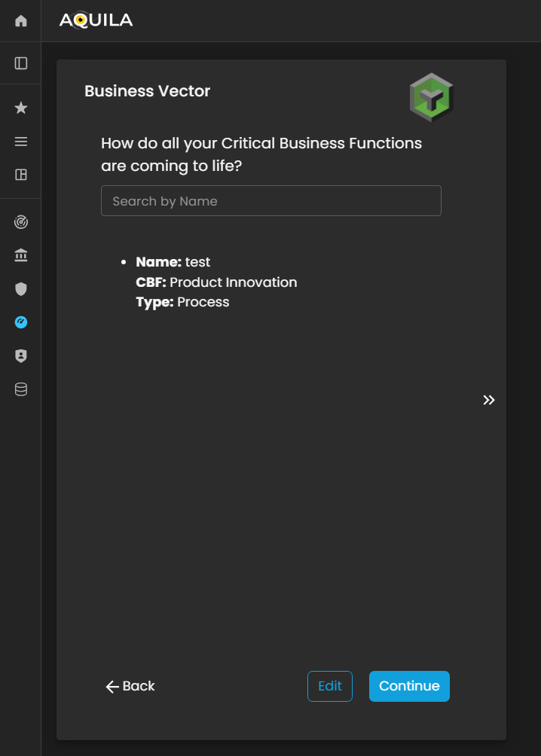The height and width of the screenshot is (756, 541).
Task: Expand panel with double chevron arrow
Action: 489,400
